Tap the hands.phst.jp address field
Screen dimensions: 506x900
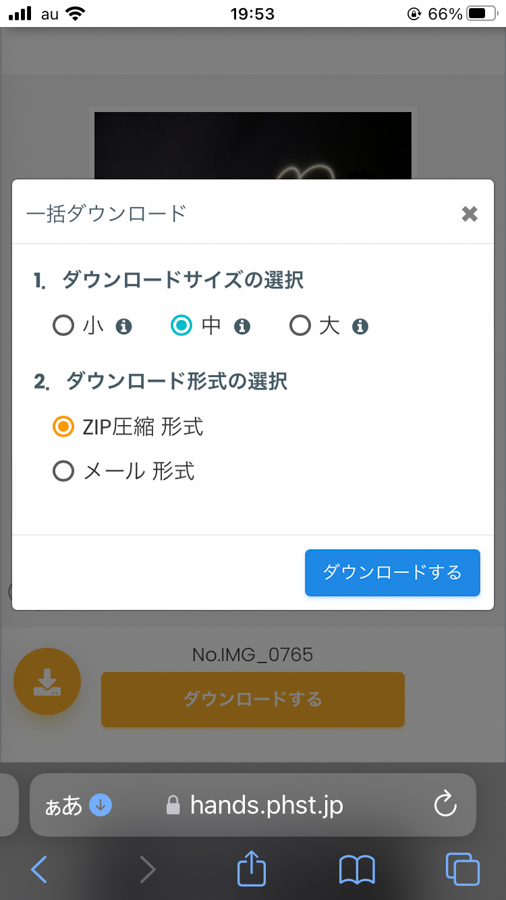253,805
